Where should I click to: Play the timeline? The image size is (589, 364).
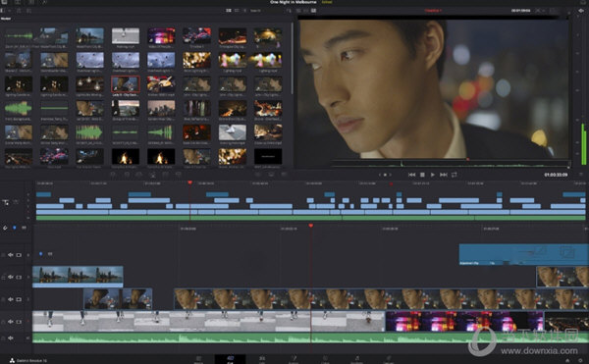pyautogui.click(x=432, y=175)
